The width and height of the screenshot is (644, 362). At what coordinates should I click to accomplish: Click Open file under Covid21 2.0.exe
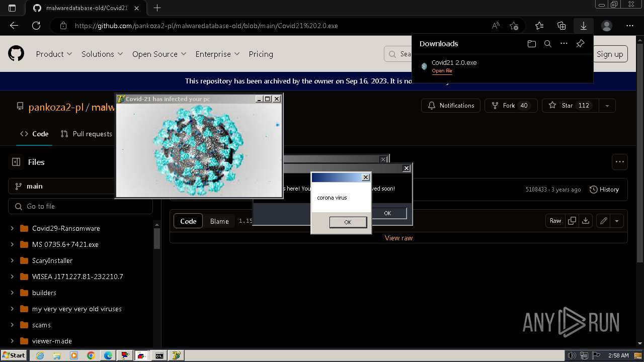442,71
